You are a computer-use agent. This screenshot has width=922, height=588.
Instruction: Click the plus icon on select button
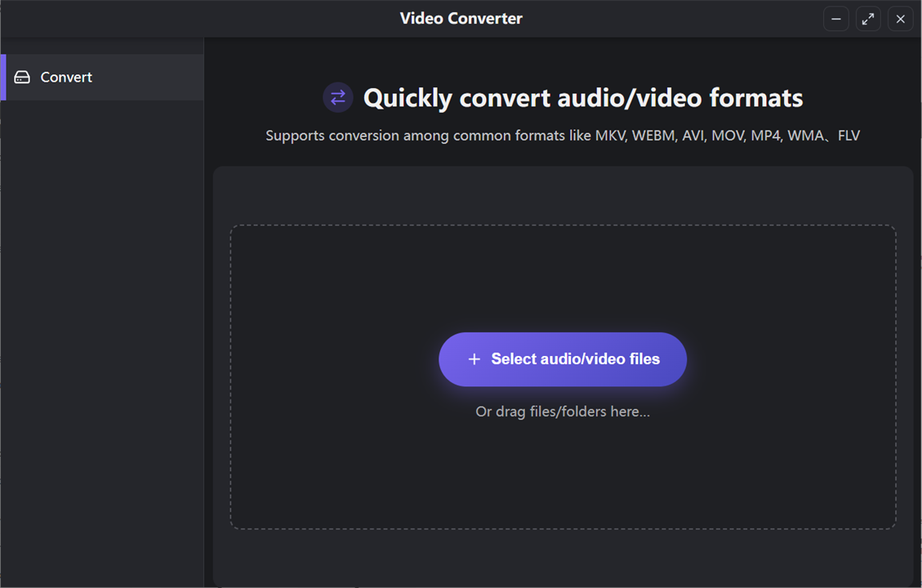pos(474,359)
